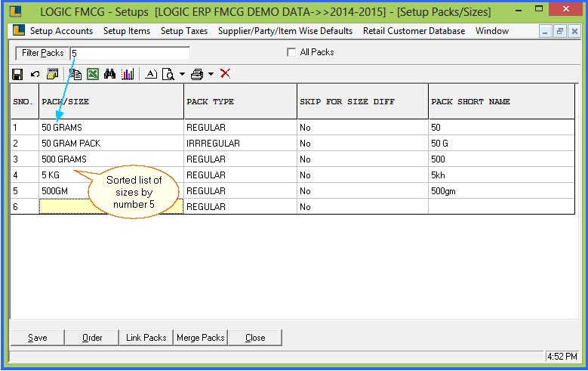Click the short name '5kh' cell

coord(502,175)
